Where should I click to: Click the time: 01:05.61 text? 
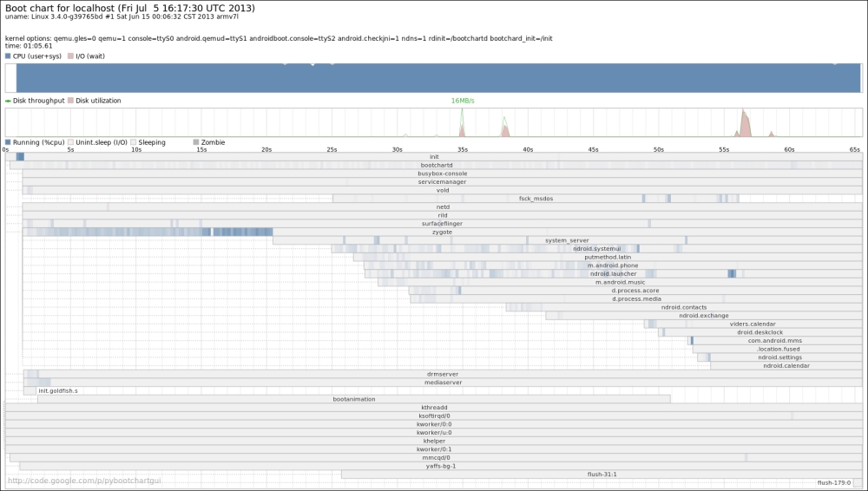(x=29, y=46)
